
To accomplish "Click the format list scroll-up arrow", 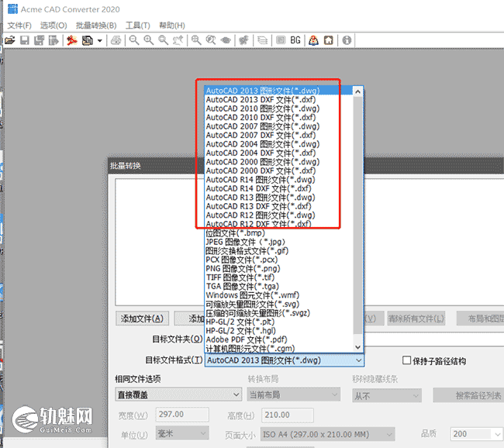I will point(357,91).
